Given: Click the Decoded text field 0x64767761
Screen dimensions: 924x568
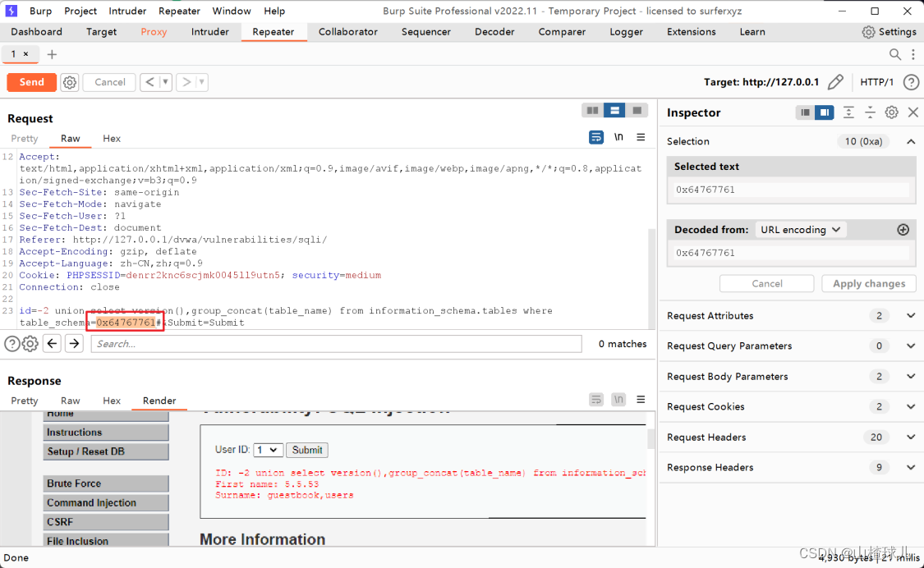Looking at the screenshot, I should click(791, 253).
